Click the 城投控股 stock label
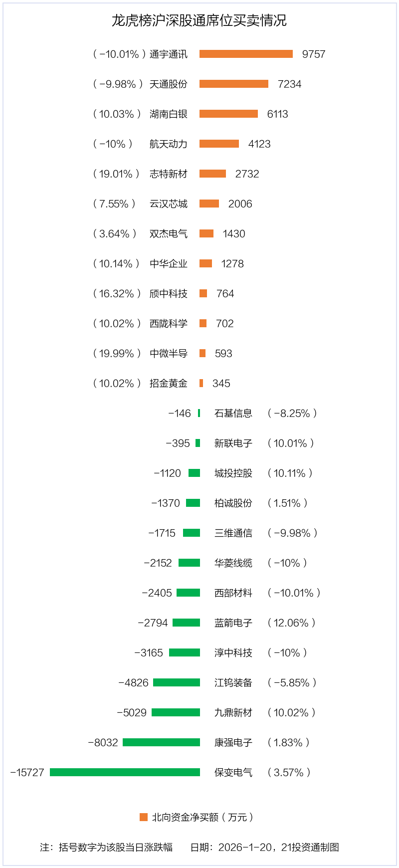The image size is (399, 868). [x=233, y=473]
